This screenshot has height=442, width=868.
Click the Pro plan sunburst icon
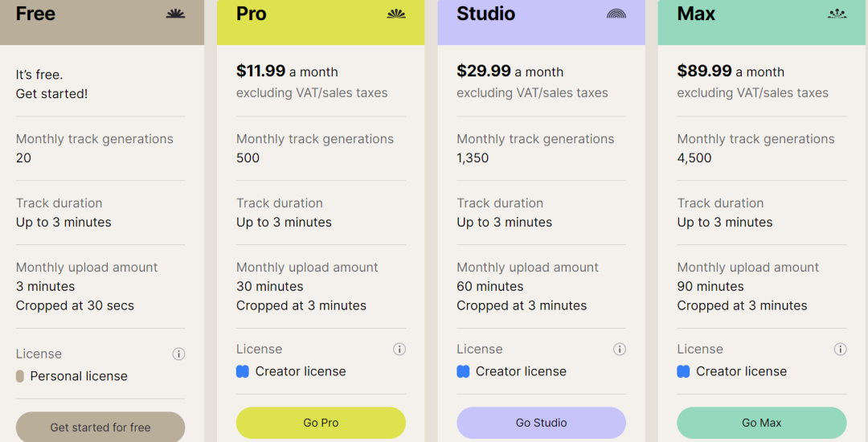coord(396,14)
